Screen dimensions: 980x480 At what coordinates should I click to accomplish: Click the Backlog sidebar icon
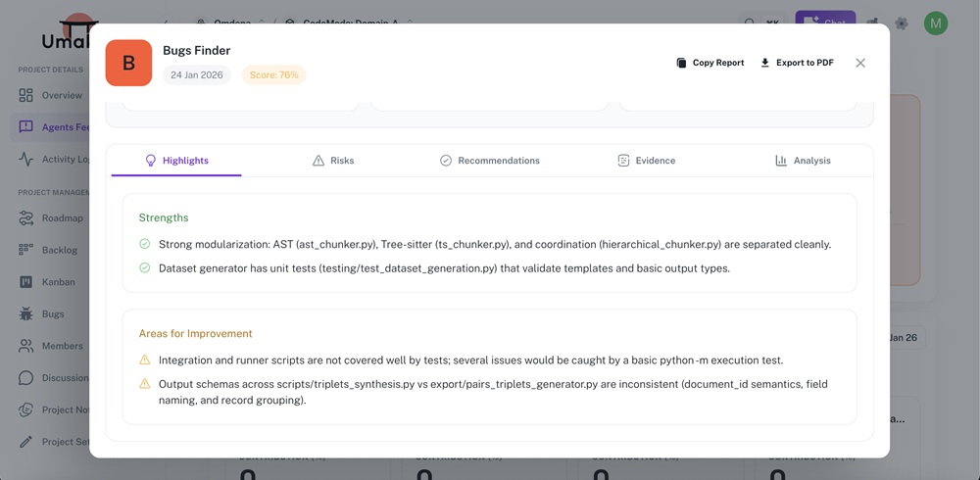26,250
